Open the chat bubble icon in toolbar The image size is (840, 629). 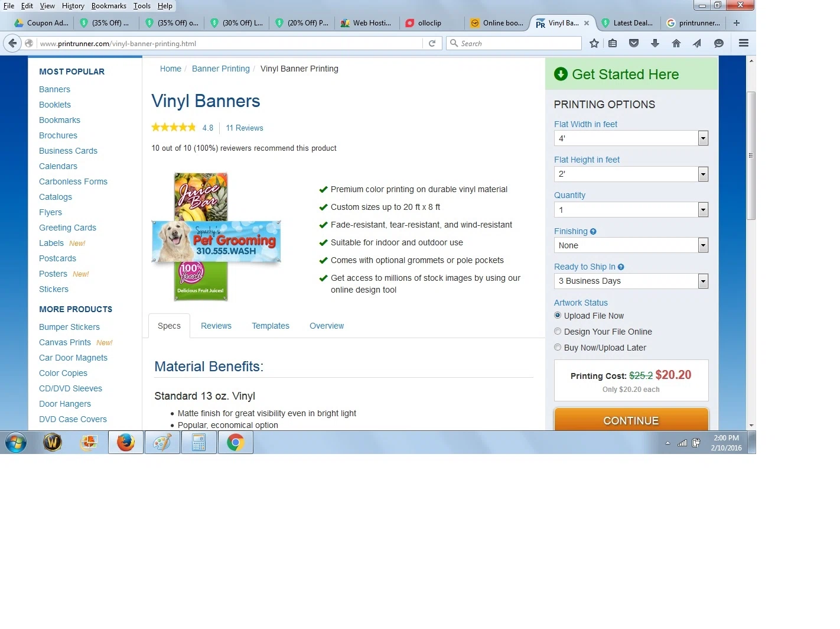pos(719,43)
